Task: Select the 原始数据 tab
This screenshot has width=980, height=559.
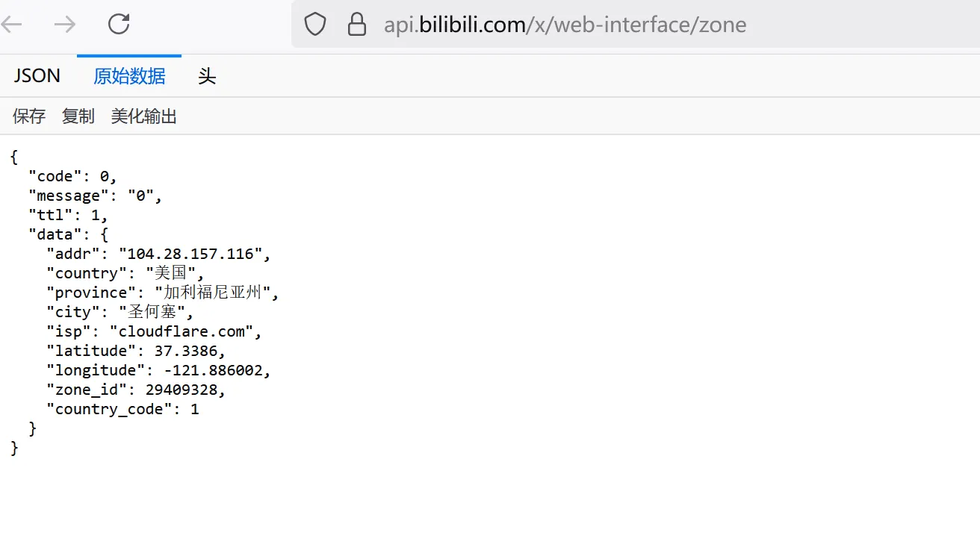Action: [129, 76]
